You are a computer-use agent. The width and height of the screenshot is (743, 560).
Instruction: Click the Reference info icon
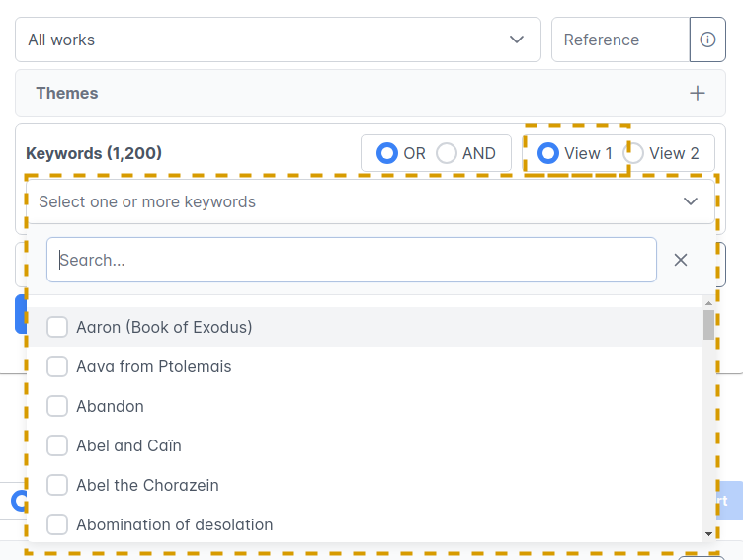point(707,40)
